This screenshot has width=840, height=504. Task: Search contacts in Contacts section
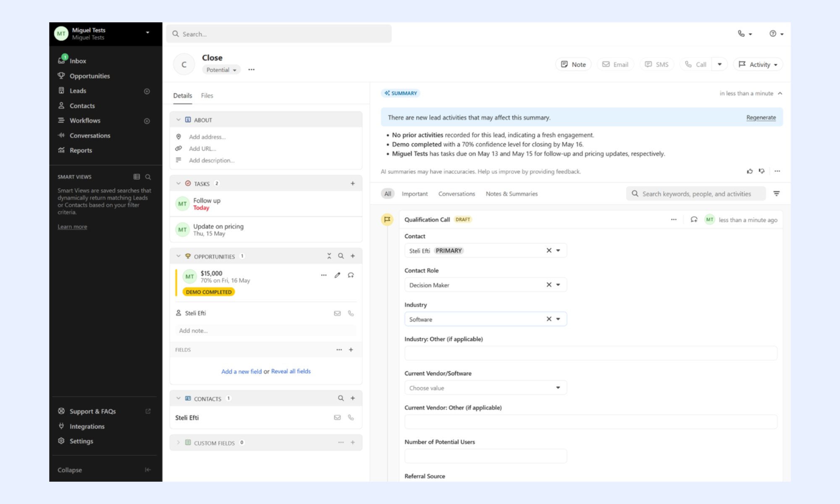[x=341, y=398]
